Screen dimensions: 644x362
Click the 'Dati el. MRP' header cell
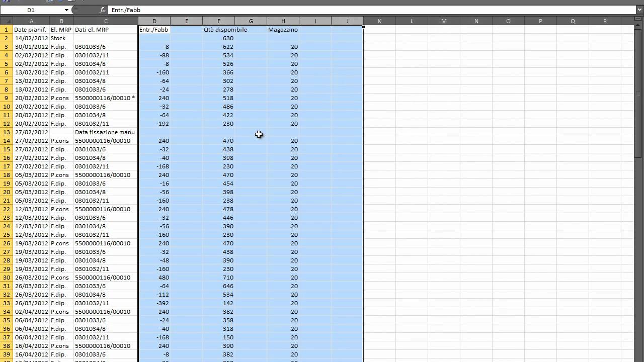pyautogui.click(x=106, y=30)
